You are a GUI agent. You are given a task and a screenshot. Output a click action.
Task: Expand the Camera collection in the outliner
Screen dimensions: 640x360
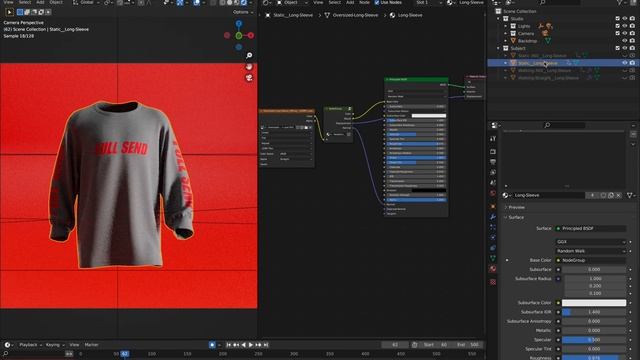click(506, 33)
